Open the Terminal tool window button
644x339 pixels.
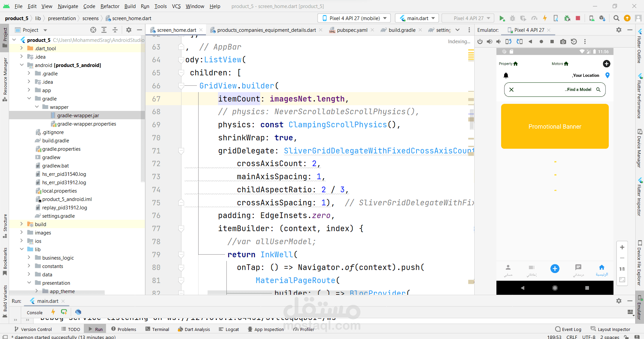point(157,329)
